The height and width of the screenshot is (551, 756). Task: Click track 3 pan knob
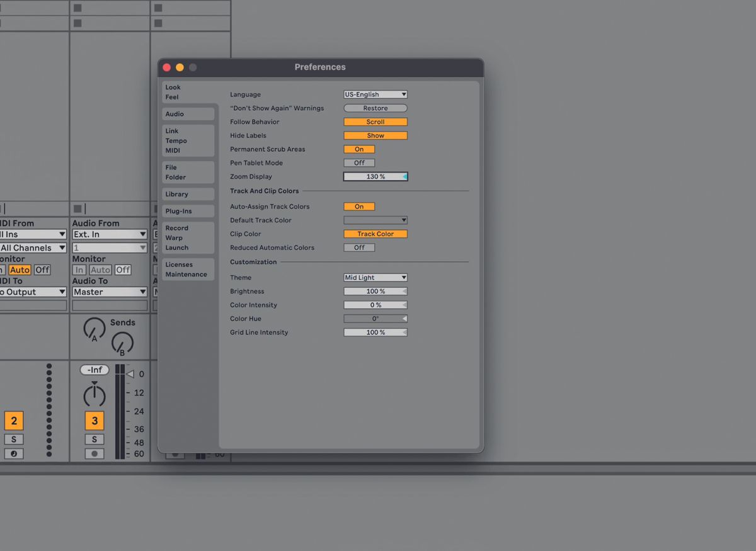(94, 395)
